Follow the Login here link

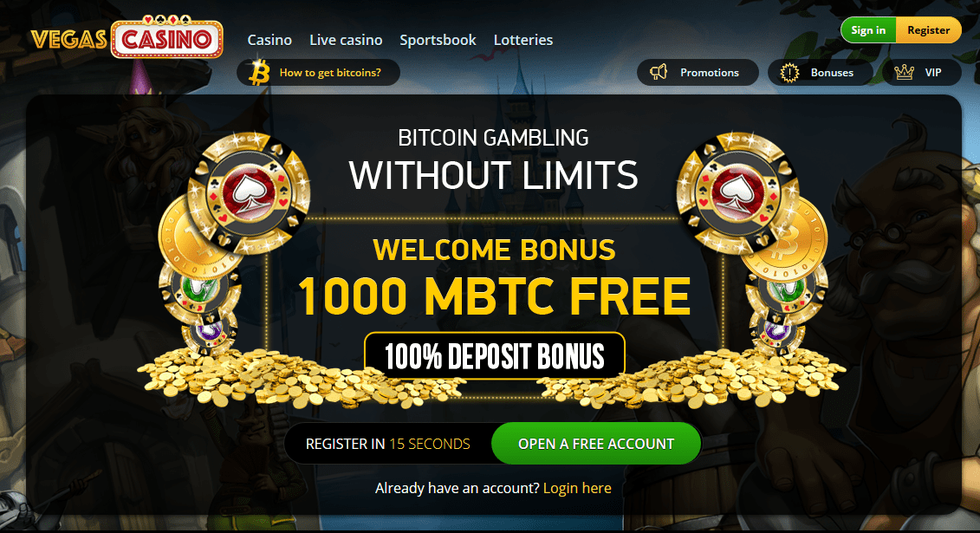tap(577, 488)
